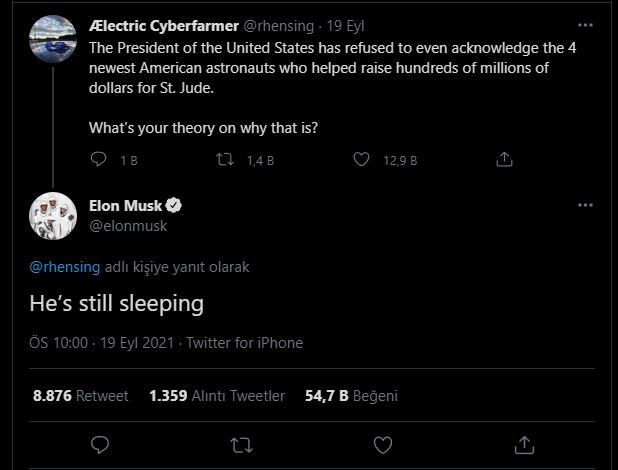Open Elon Musk's profile avatar
Image resolution: width=618 pixels, height=470 pixels.
click(x=48, y=216)
